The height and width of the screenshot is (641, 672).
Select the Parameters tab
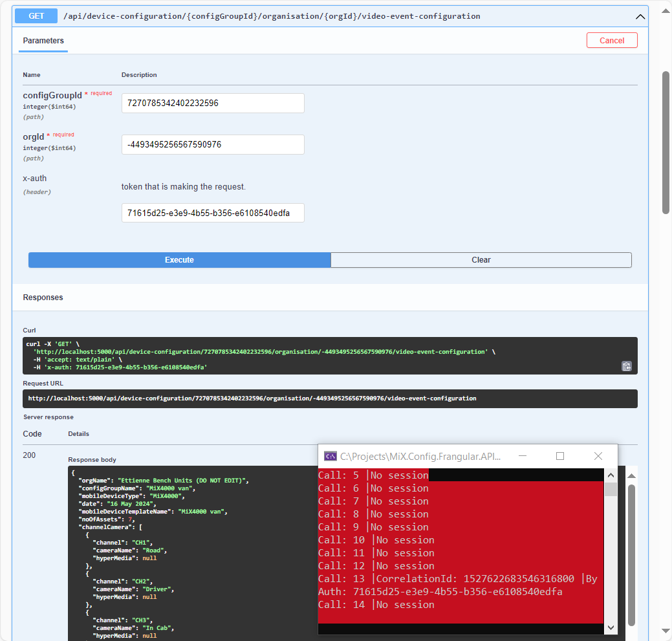pos(43,41)
